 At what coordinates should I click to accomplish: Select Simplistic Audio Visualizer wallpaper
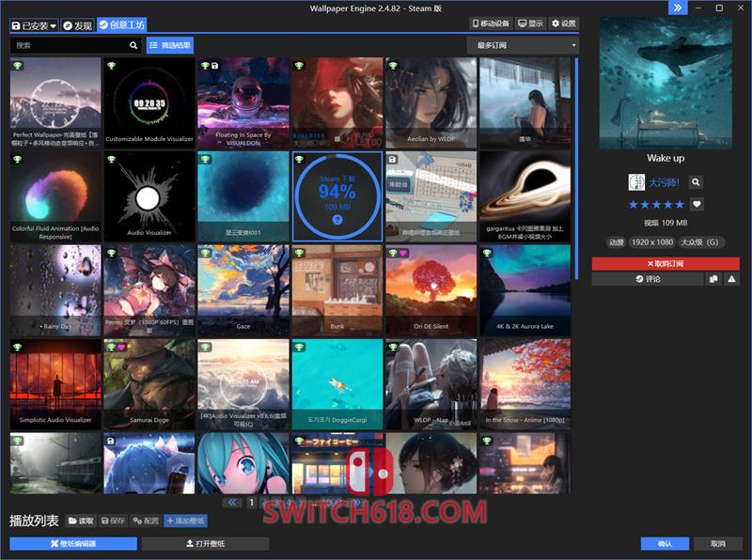(55, 383)
